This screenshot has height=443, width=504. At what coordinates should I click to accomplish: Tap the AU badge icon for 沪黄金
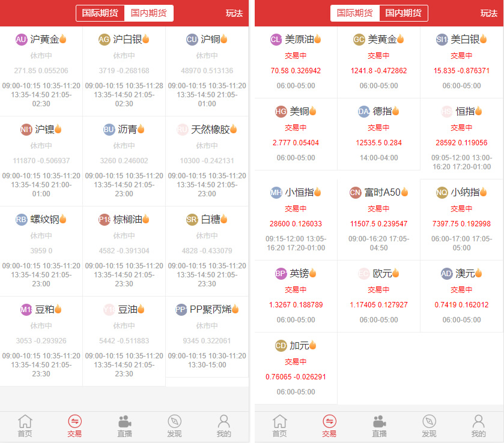click(x=22, y=40)
